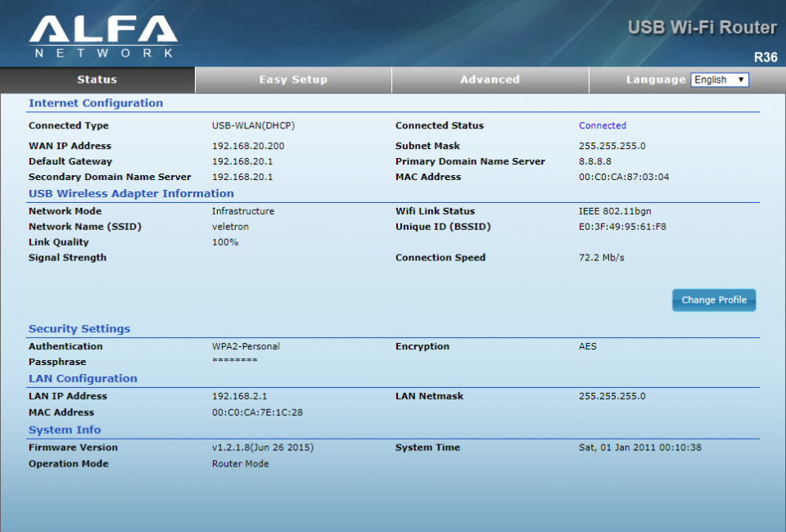The height and width of the screenshot is (532, 786).
Task: Click the BSSID value E0:3F:49:95:61:F8
Action: point(622,227)
